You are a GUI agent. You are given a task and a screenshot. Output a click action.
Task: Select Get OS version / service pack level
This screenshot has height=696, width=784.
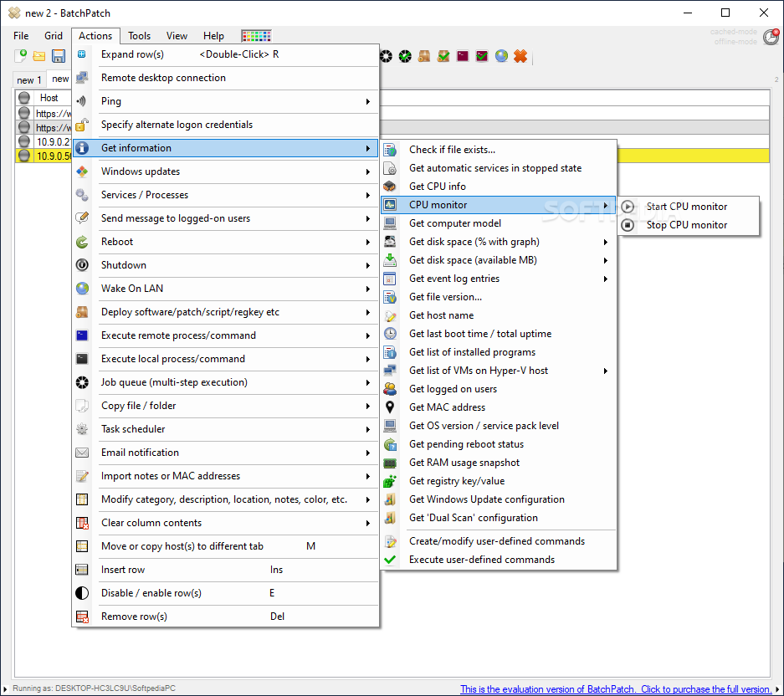point(499,426)
